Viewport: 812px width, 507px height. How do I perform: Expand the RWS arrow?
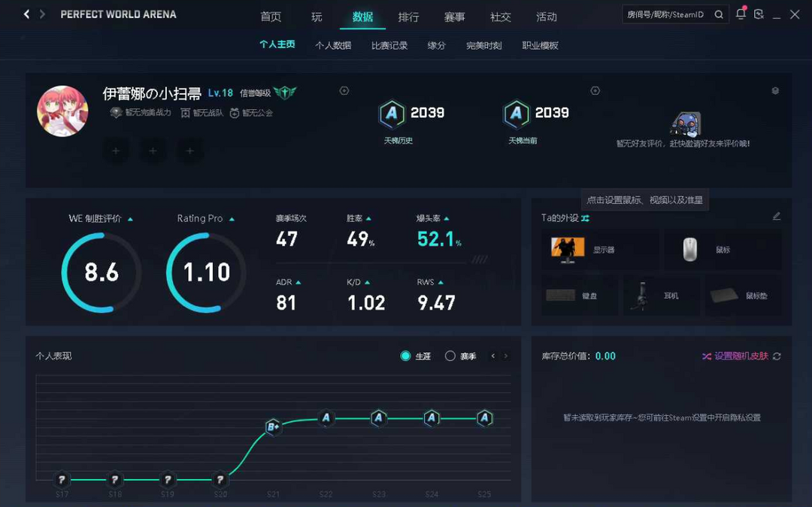tap(441, 283)
